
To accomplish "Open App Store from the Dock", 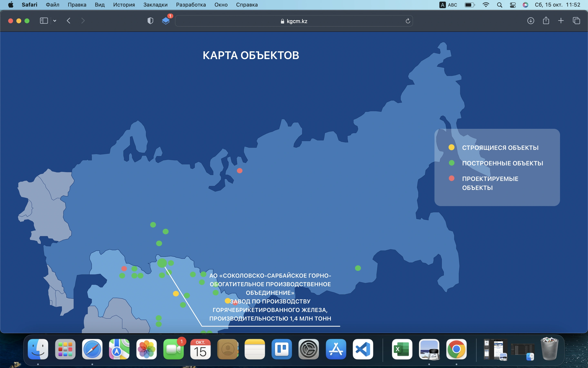I will 336,349.
